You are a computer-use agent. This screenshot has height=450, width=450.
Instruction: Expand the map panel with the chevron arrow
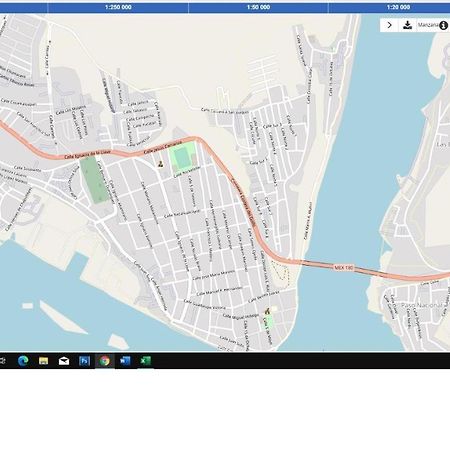pos(389,25)
